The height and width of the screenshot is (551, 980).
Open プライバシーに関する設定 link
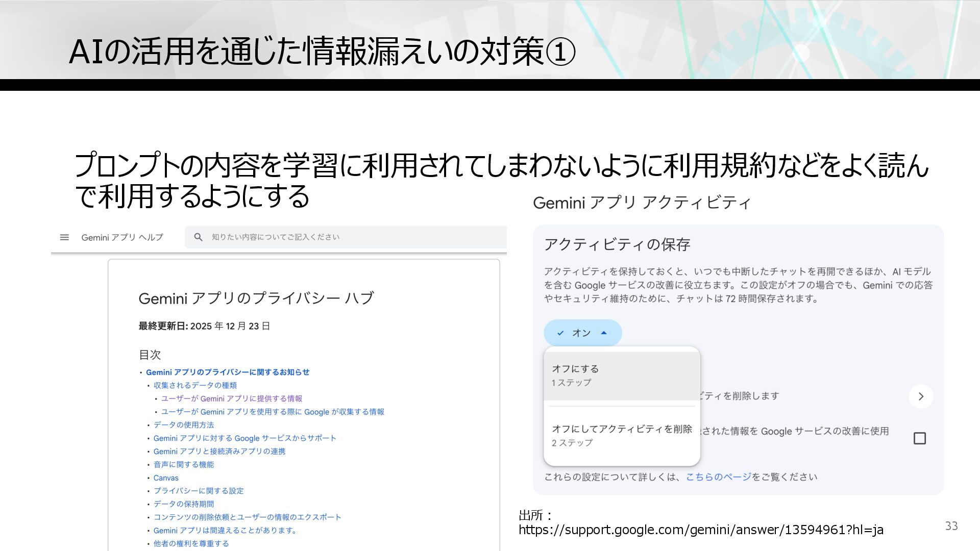tap(199, 491)
